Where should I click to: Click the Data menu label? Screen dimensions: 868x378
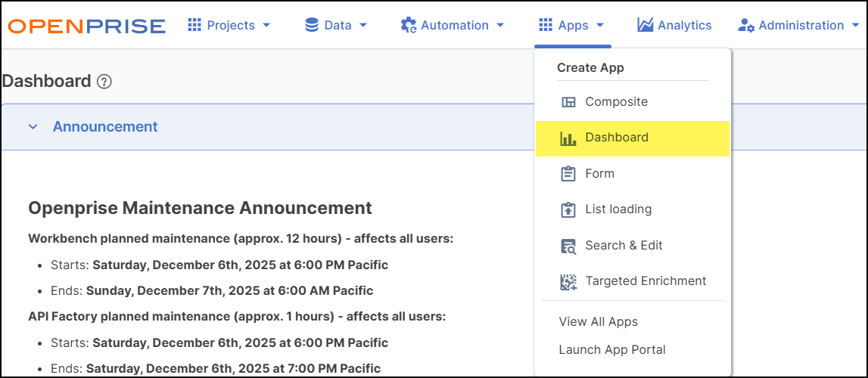pos(338,26)
